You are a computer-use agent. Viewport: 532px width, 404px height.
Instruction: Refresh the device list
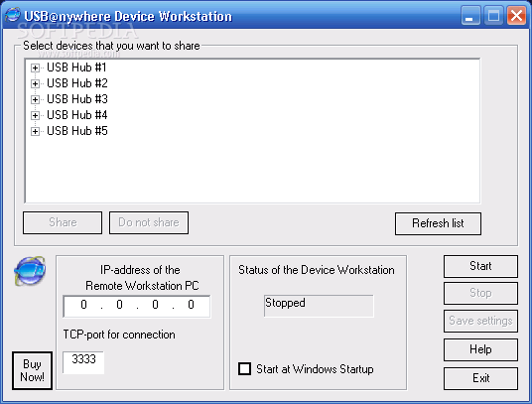tap(438, 223)
